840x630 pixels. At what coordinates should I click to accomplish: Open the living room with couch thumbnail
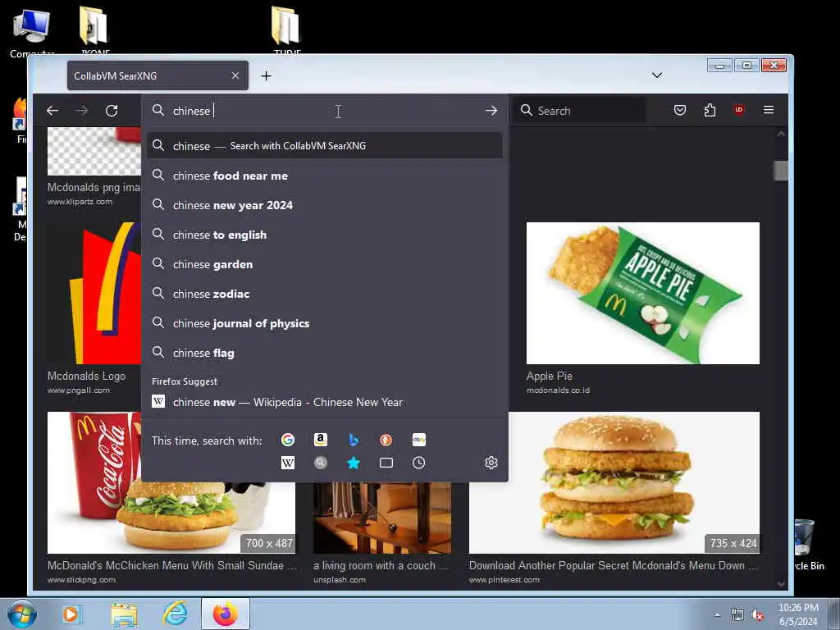tap(382, 518)
